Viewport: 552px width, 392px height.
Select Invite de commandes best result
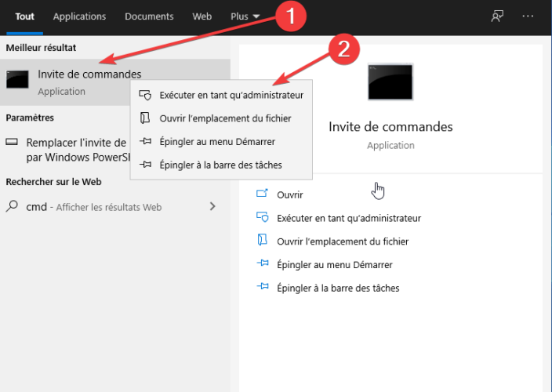[115, 82]
